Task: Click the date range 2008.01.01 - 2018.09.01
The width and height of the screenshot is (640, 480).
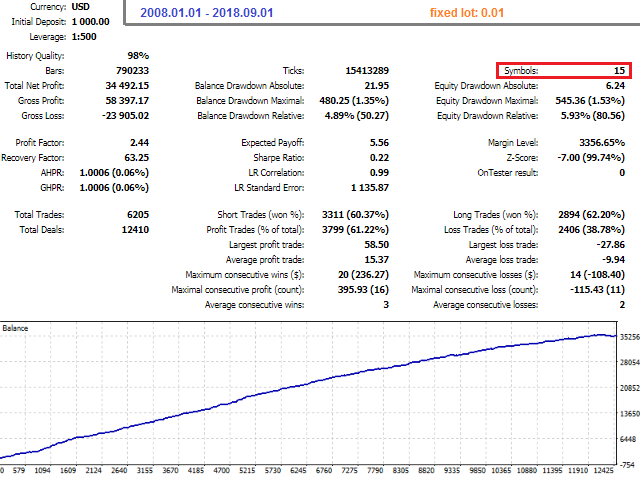Action: [x=207, y=13]
